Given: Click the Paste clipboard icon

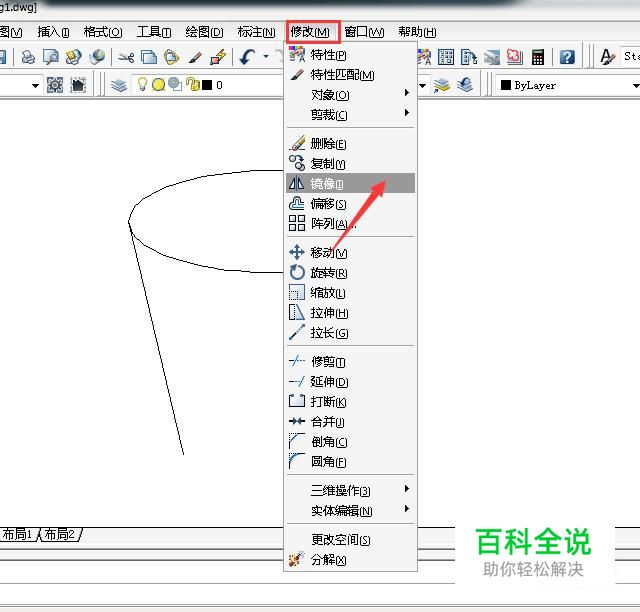Looking at the screenshot, I should (172, 57).
